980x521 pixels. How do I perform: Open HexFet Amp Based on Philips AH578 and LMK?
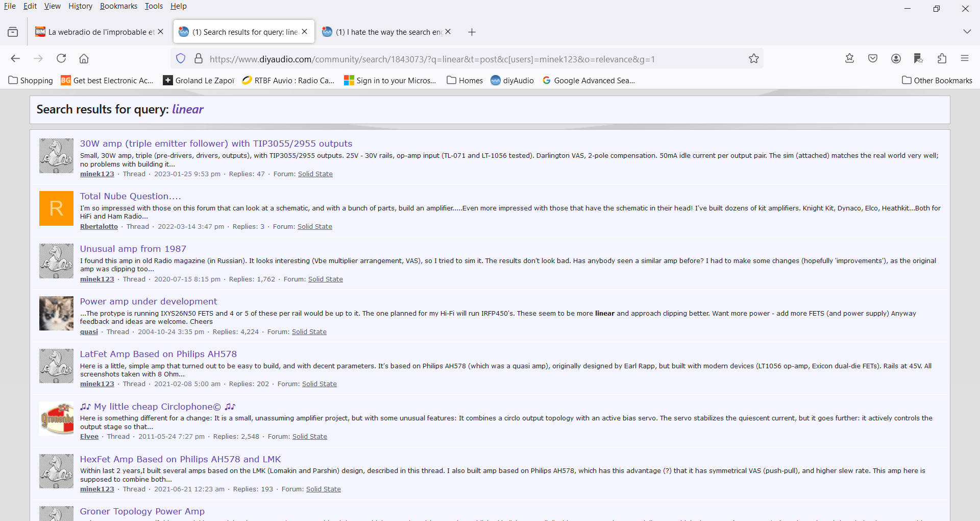[180, 459]
